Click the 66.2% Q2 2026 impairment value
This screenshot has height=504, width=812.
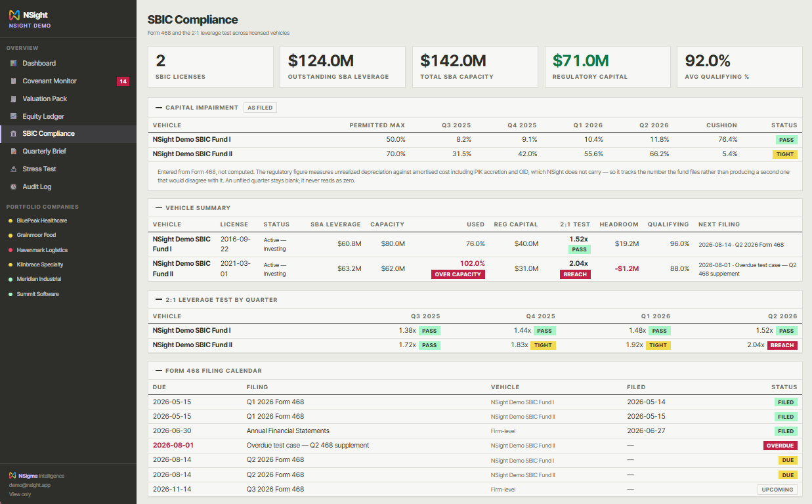pos(658,154)
